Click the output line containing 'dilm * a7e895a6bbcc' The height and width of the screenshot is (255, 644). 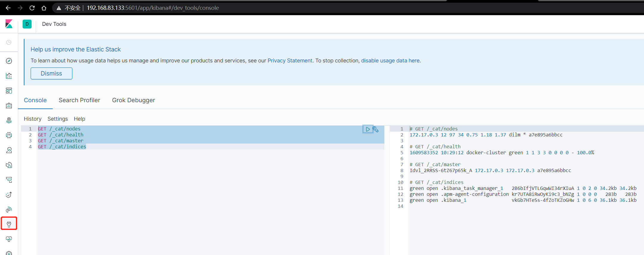486,135
